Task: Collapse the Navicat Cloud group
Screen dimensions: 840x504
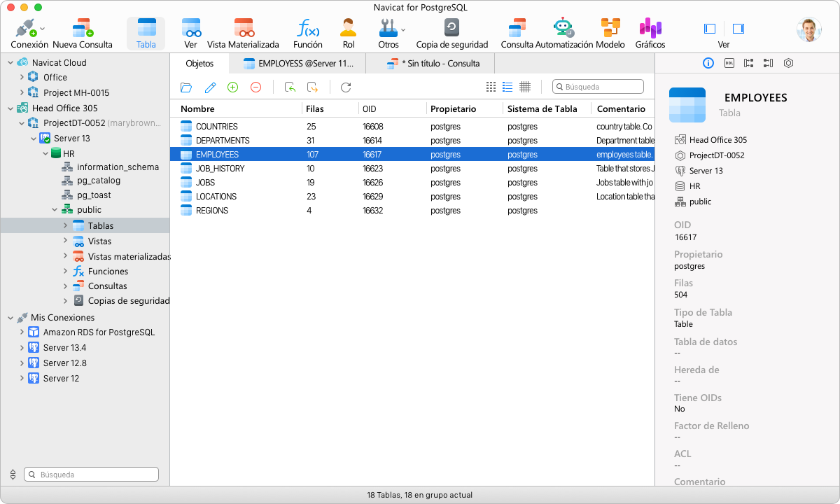Action: pos(10,62)
